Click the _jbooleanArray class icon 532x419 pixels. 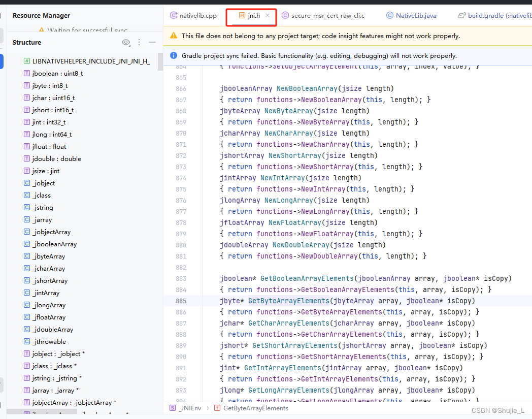tap(27, 244)
